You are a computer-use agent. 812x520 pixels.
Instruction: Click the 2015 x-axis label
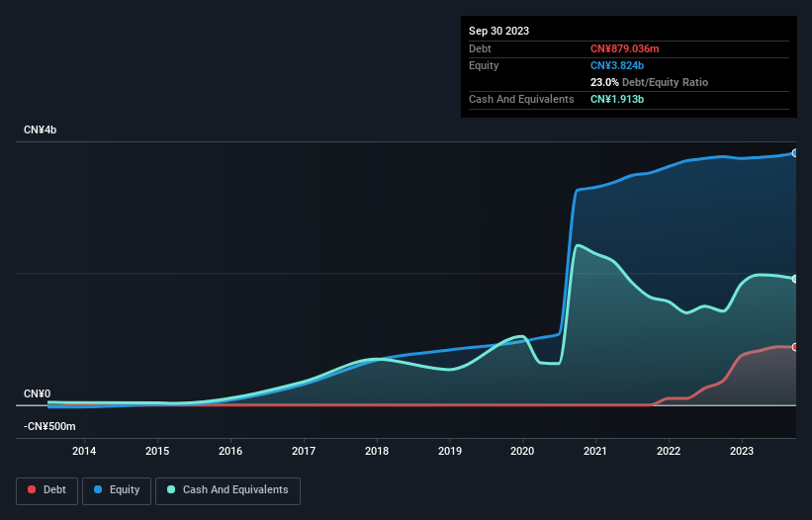click(x=157, y=451)
